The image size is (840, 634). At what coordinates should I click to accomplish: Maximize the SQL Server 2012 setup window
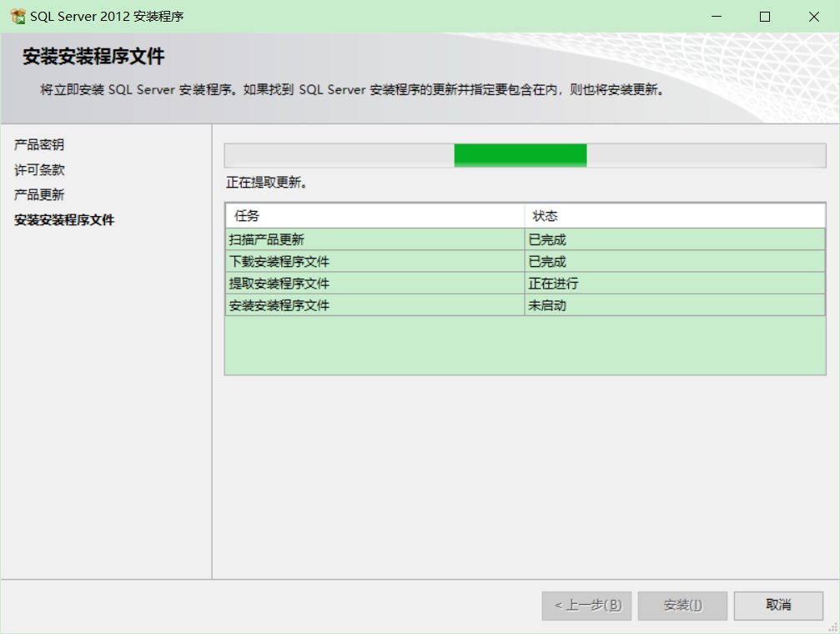765,17
